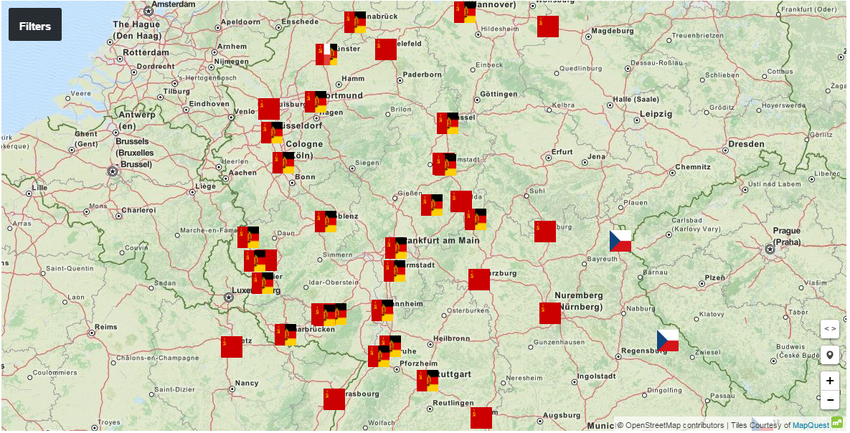Click the Leipzig city label
The width and height of the screenshot is (850, 433).
(x=656, y=114)
